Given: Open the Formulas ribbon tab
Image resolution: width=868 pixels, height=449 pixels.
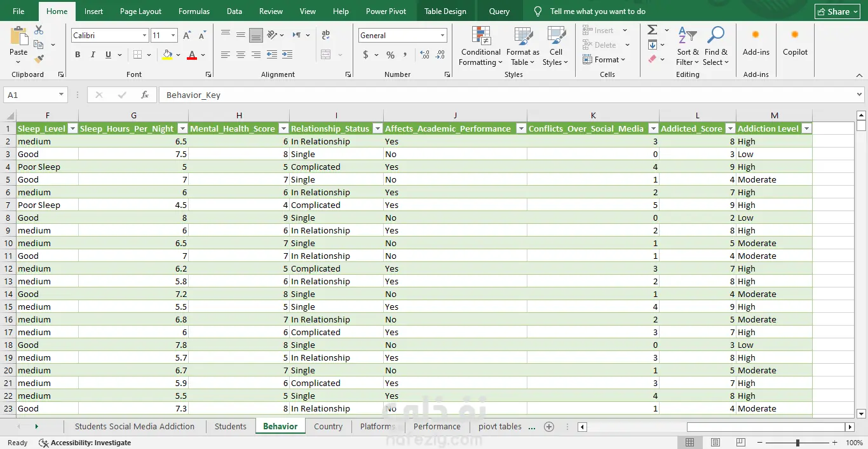Looking at the screenshot, I should click(x=194, y=11).
